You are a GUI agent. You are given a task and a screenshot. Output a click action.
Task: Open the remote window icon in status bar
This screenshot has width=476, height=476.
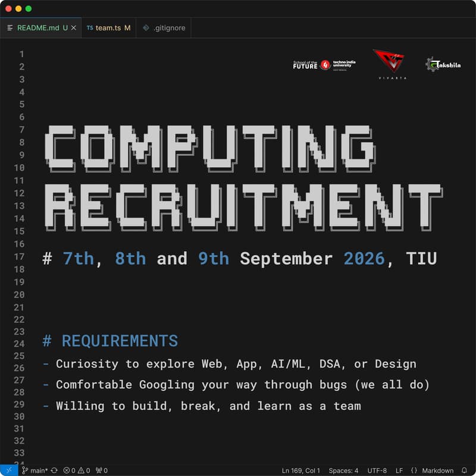point(9,470)
